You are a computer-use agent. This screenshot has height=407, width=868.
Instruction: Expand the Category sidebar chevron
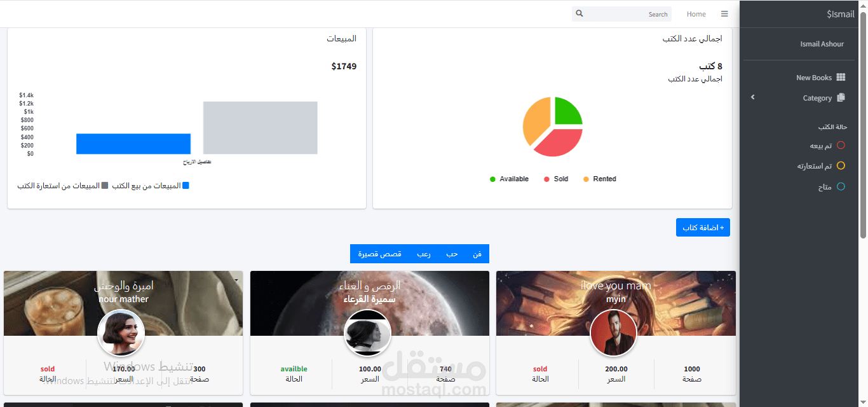tap(753, 97)
